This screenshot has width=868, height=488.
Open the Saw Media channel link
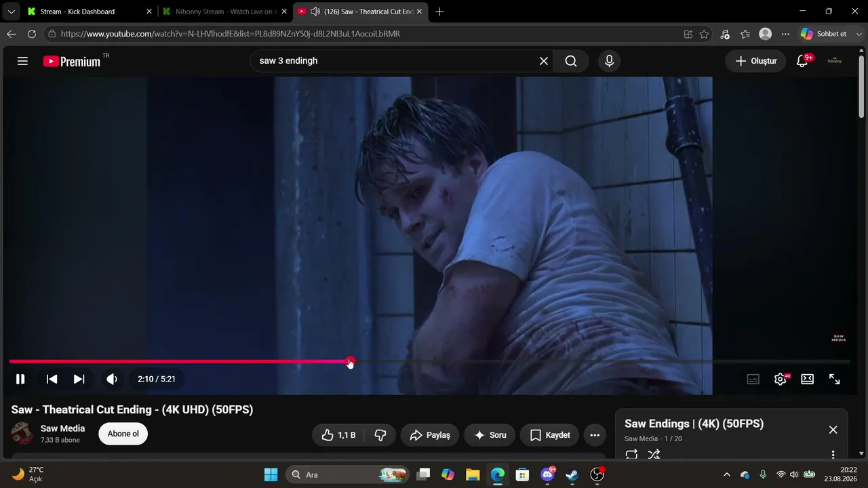63,428
